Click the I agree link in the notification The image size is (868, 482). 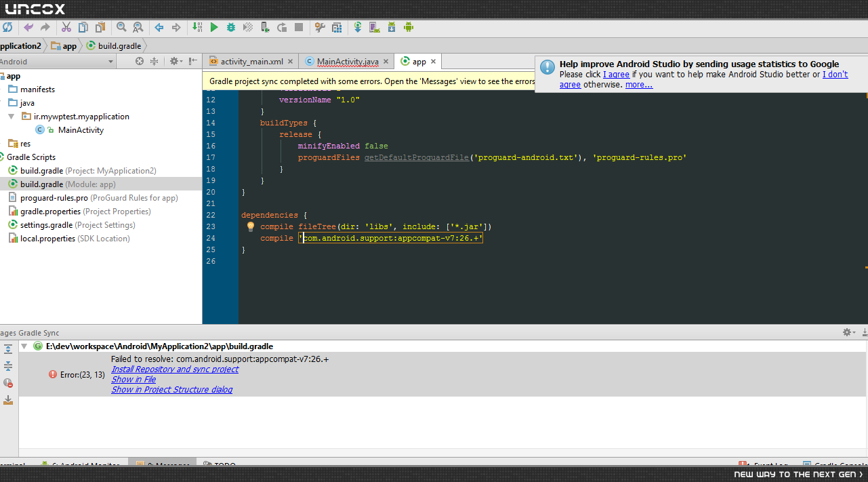coord(616,75)
